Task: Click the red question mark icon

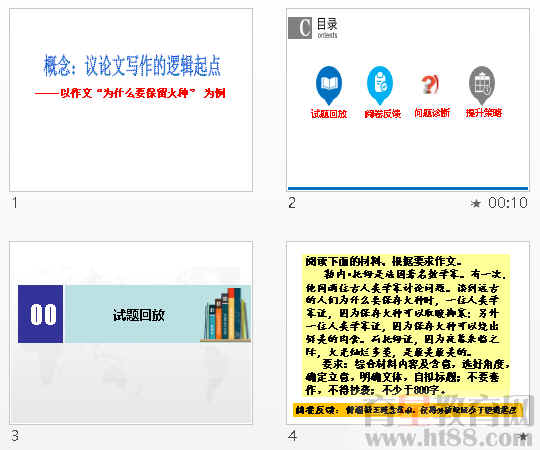Action: [430, 84]
